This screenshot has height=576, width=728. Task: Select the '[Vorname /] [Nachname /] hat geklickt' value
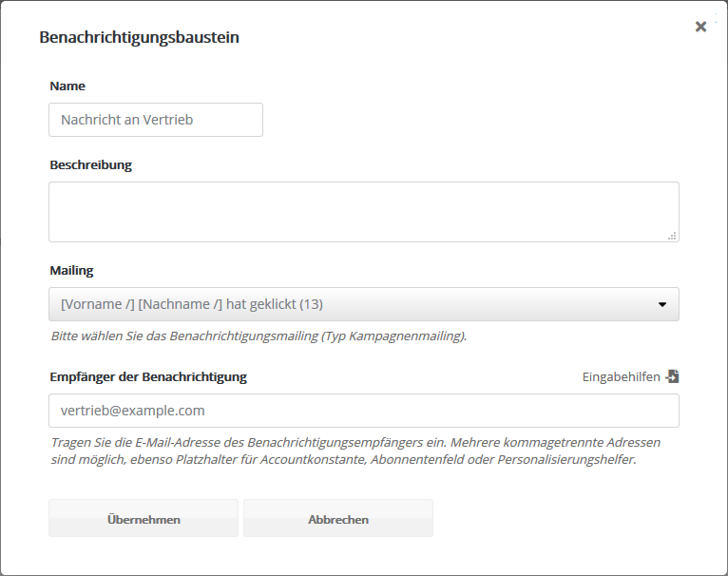[192, 304]
